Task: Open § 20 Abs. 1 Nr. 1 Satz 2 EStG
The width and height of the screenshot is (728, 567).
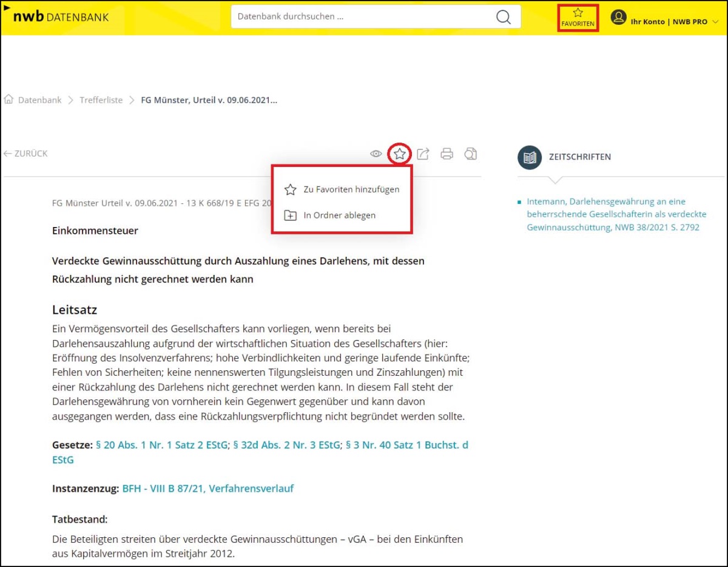Action: pos(161,445)
